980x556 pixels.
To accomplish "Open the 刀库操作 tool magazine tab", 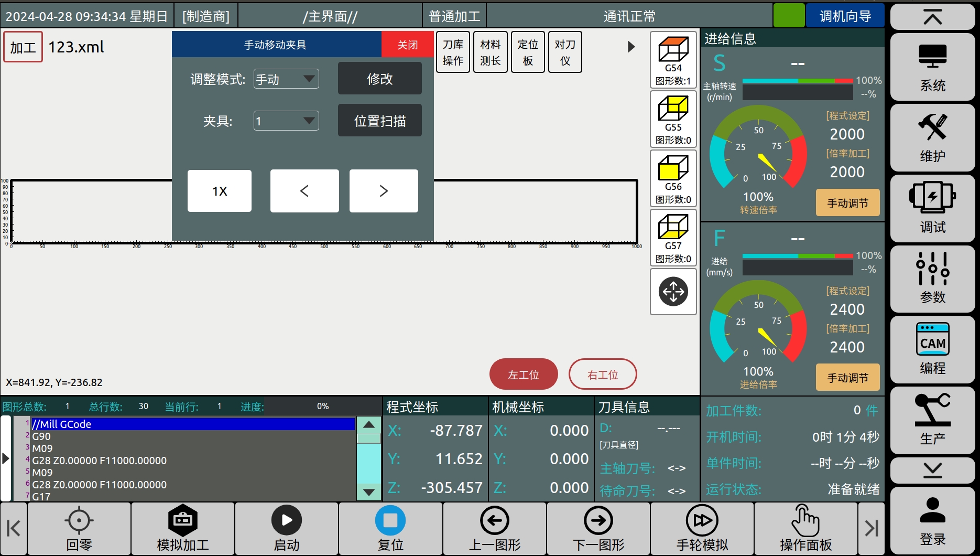I will point(453,52).
